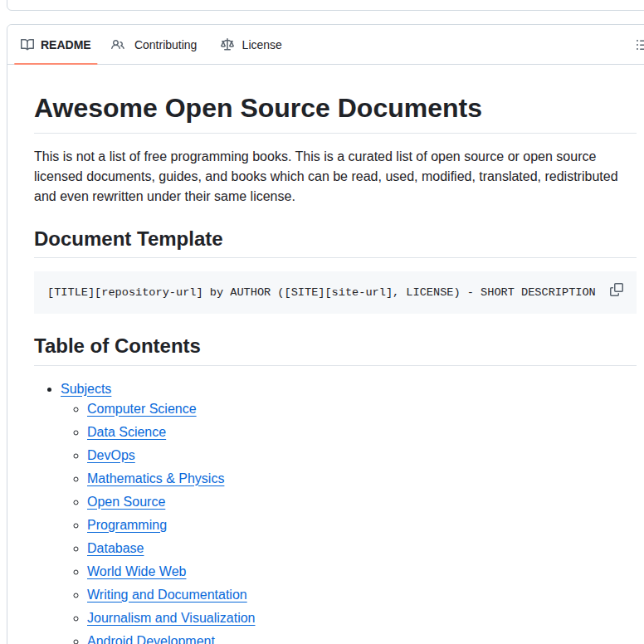Click the README book icon
The height and width of the screenshot is (644, 644).
tap(27, 45)
